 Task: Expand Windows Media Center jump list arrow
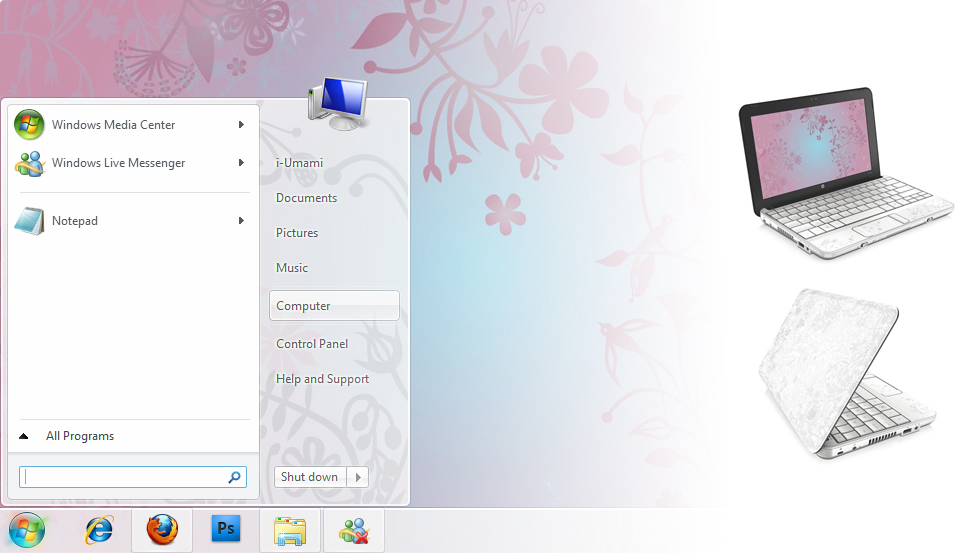coord(242,125)
